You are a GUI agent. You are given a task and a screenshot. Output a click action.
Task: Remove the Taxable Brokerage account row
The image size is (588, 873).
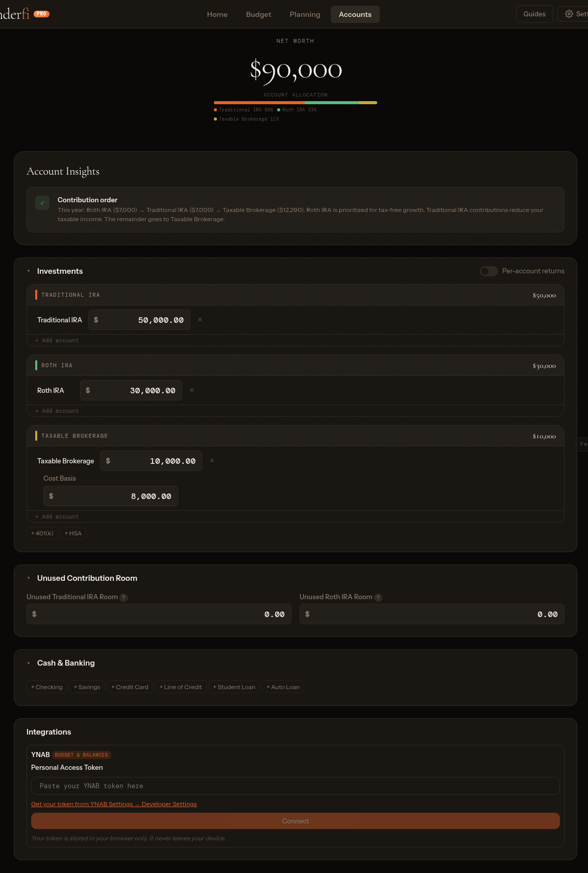[212, 461]
